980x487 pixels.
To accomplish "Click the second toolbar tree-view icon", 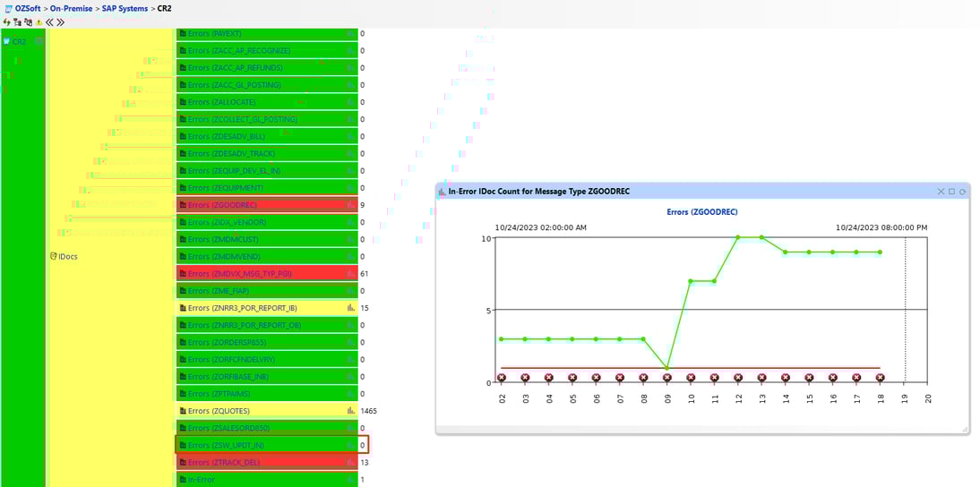I will coord(18,21).
